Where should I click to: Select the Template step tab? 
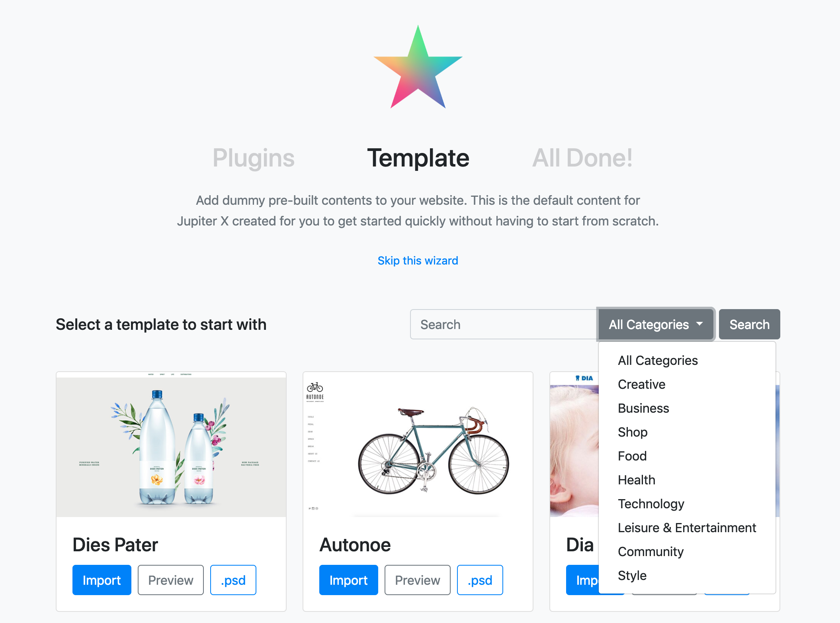click(418, 158)
